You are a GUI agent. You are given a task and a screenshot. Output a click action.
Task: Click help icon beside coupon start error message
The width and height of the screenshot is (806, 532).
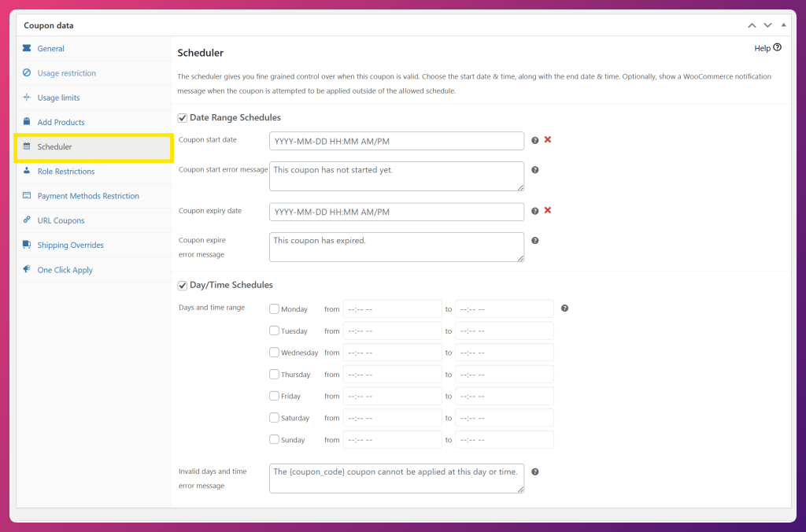coord(535,170)
